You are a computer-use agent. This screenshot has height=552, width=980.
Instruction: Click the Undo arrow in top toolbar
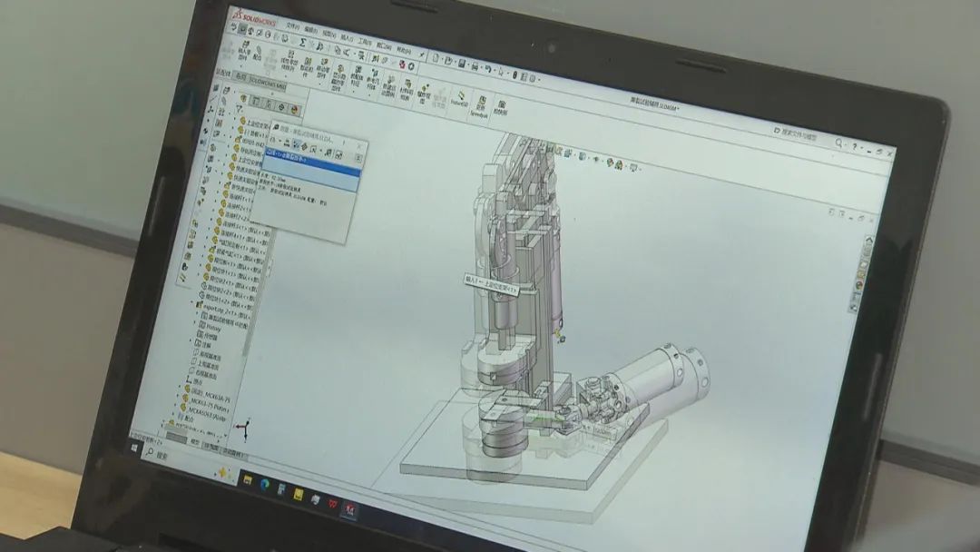[488, 68]
